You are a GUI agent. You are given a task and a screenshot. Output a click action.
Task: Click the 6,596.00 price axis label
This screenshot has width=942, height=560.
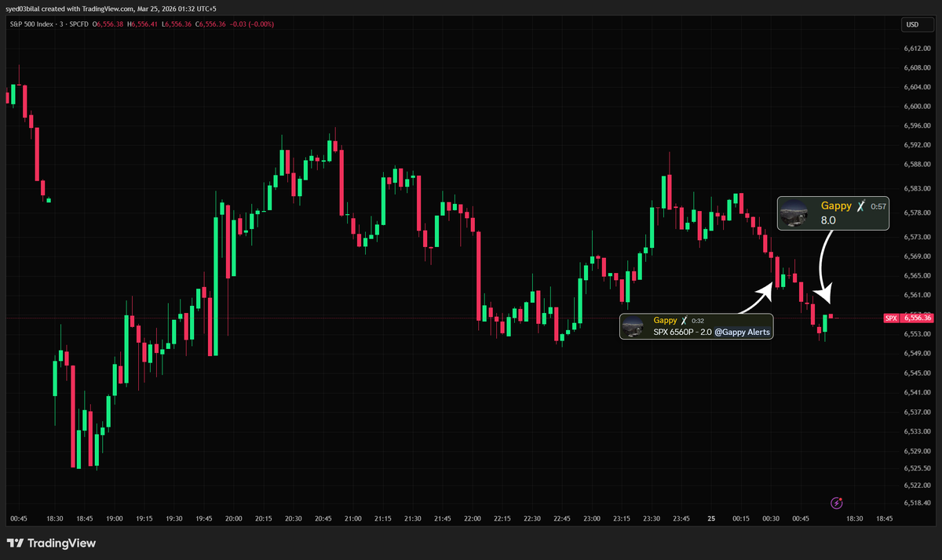click(917, 125)
